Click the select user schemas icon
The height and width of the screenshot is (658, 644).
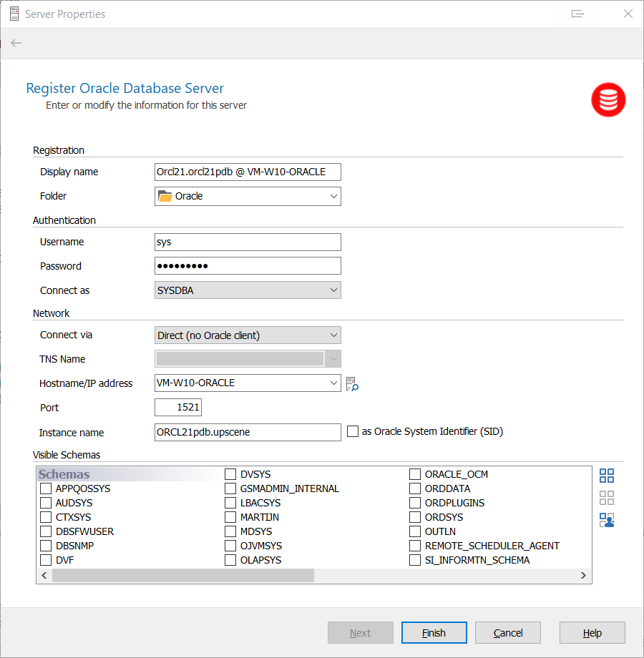[607, 520]
